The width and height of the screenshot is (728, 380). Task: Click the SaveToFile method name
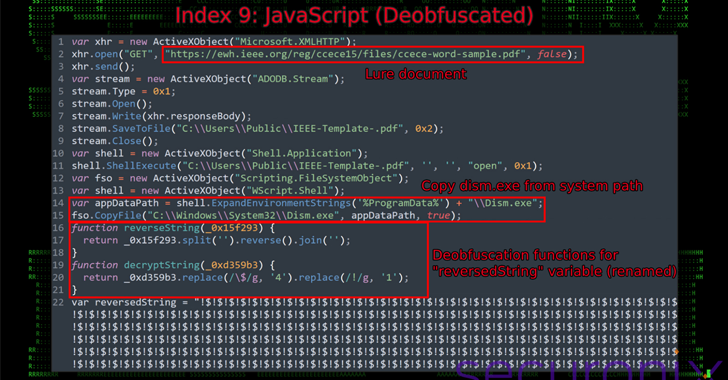pyautogui.click(x=141, y=129)
